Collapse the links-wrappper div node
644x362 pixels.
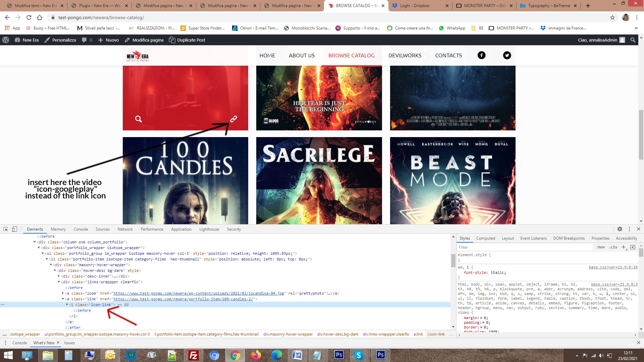click(x=59, y=282)
